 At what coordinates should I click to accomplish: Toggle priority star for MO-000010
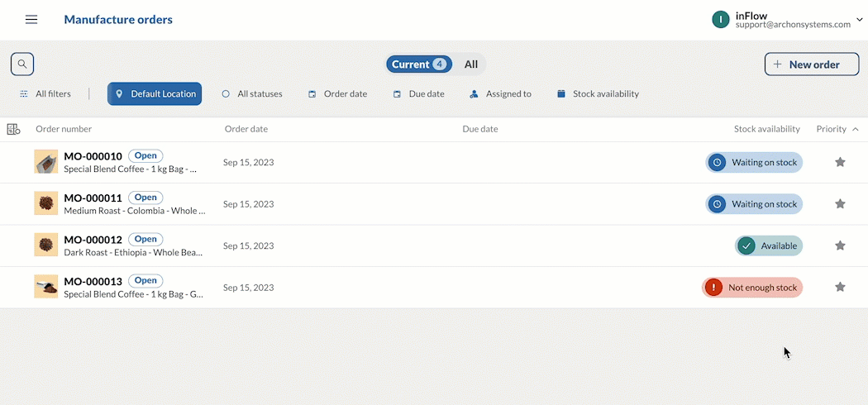[x=840, y=163]
